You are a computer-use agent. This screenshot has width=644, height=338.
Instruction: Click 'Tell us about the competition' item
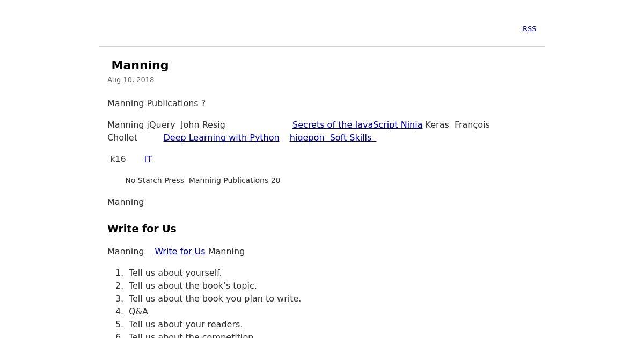(x=191, y=335)
